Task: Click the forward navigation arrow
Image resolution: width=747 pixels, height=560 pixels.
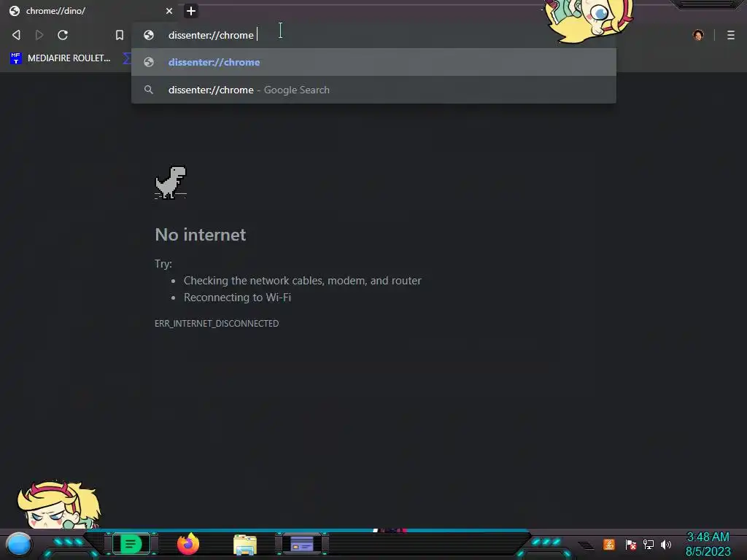Action: pos(39,35)
